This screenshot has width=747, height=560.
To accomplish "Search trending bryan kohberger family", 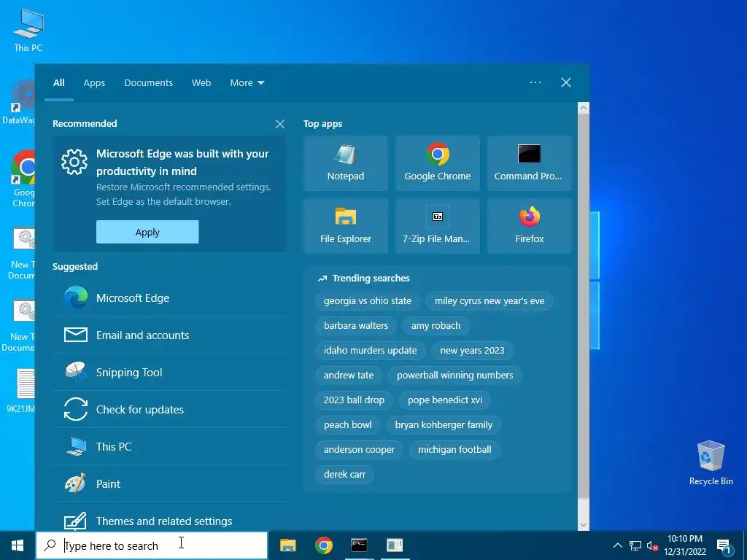I will [444, 425].
